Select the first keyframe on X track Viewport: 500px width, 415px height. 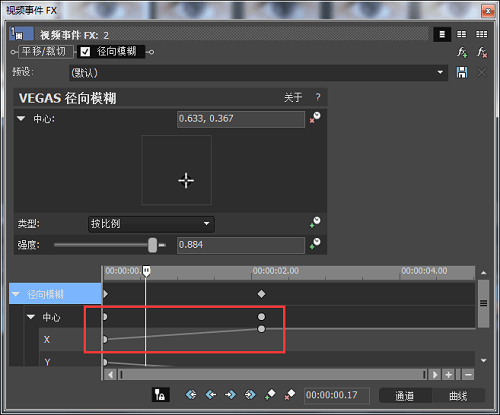click(105, 339)
